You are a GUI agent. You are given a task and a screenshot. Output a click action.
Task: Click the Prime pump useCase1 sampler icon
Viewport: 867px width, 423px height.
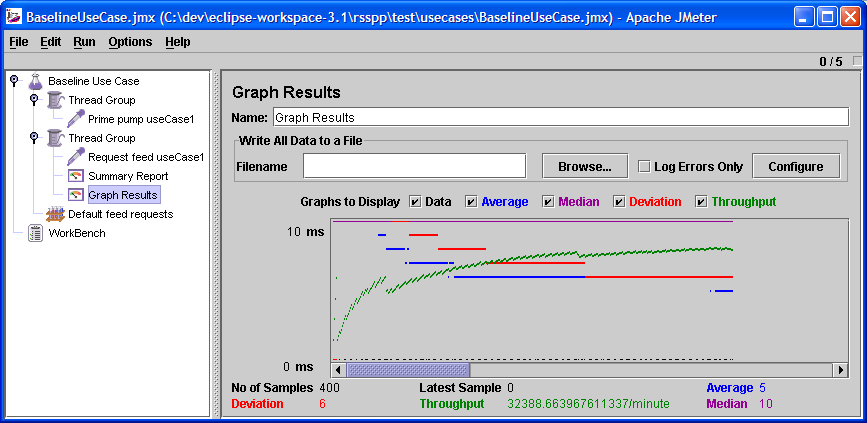pyautogui.click(x=75, y=119)
